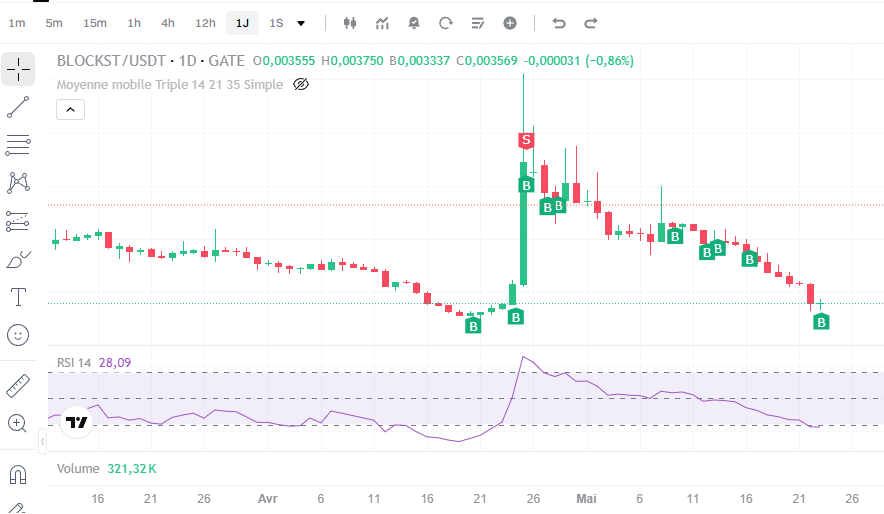Click the RSI value 28,09
This screenshot has width=884, height=514.
coord(115,362)
